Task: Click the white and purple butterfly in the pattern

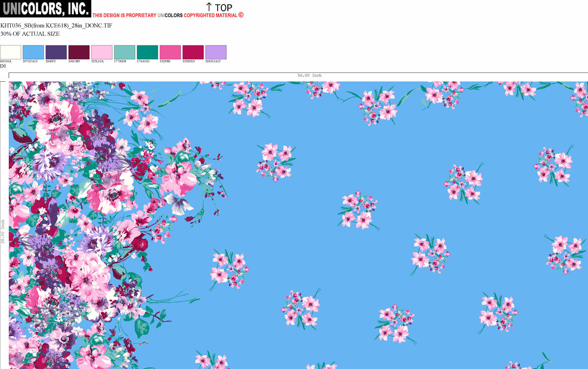Action: (x=179, y=203)
